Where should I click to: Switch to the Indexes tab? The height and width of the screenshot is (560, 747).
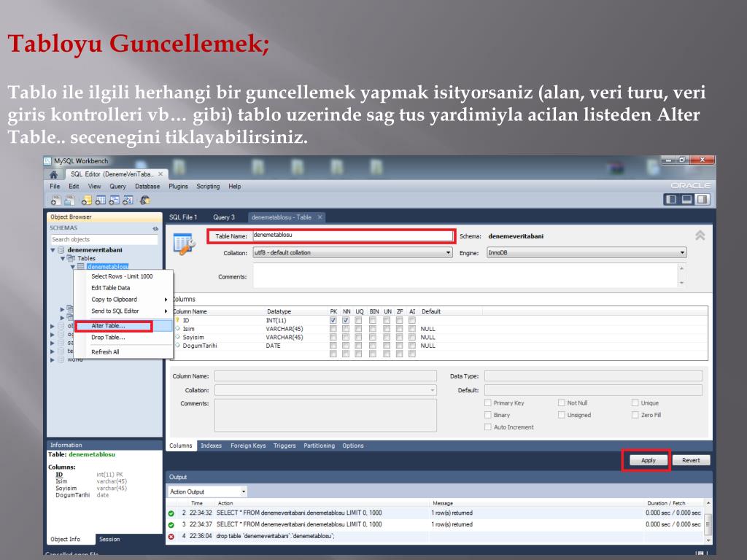coord(211,446)
